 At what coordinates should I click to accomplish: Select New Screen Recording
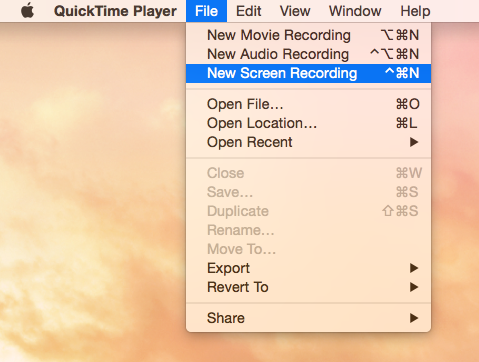pos(308,73)
